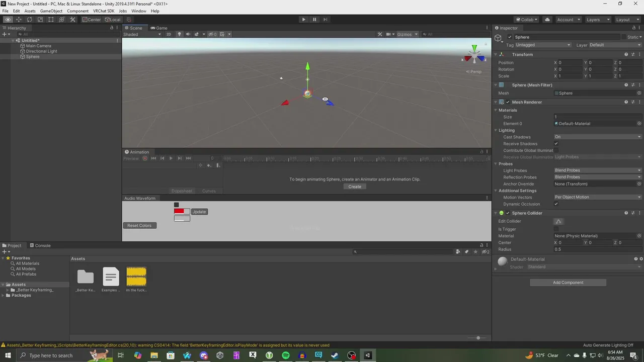Enable Is Trigger checkbox

point(556,229)
